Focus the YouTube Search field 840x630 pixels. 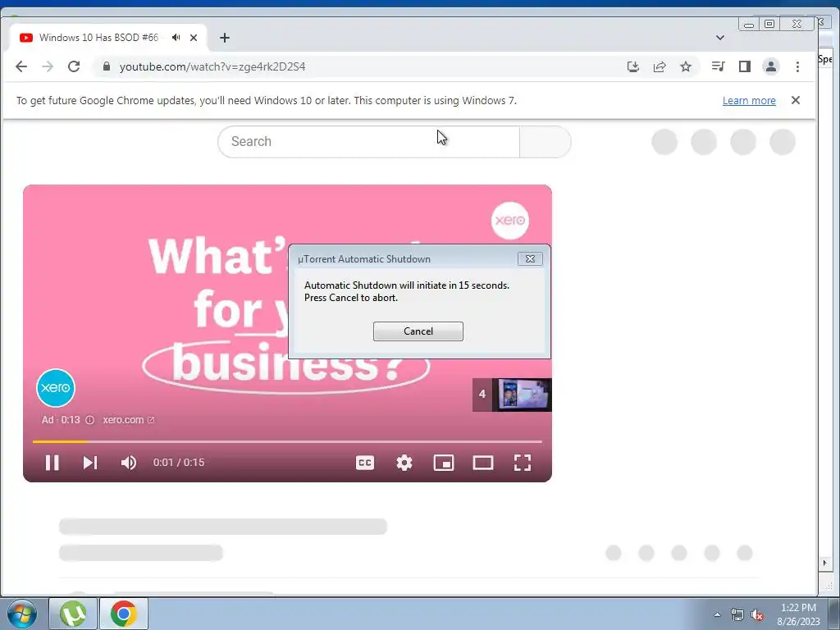click(368, 141)
